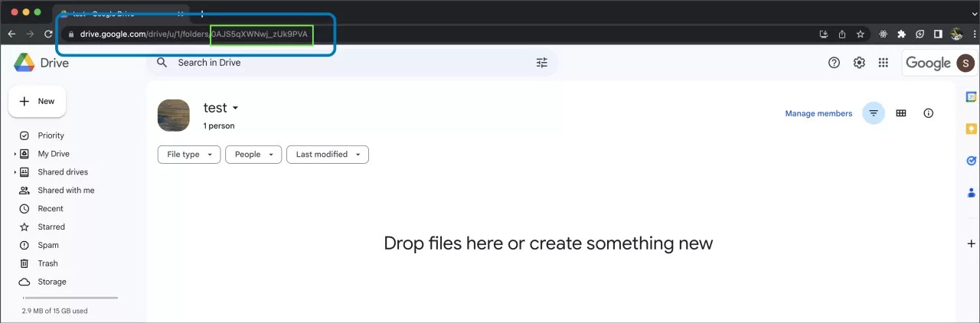This screenshot has height=323, width=980.
Task: Switch to grid layout view
Action: click(x=901, y=113)
